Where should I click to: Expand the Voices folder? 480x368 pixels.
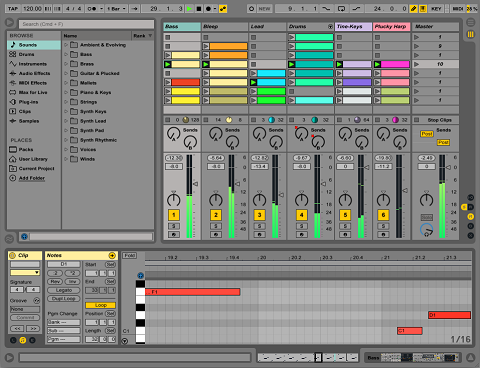tap(66, 149)
